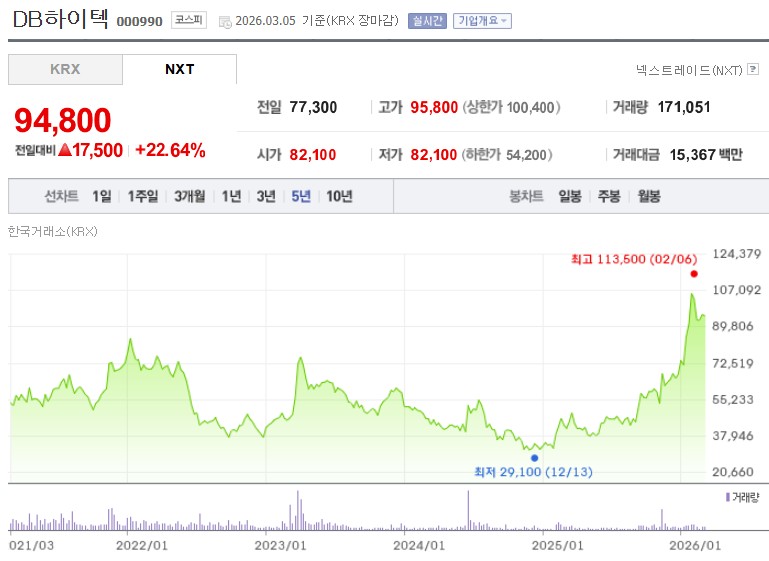Click the 실시간 real-time button
Viewport: 769px width, 561px height.
pyautogui.click(x=427, y=21)
